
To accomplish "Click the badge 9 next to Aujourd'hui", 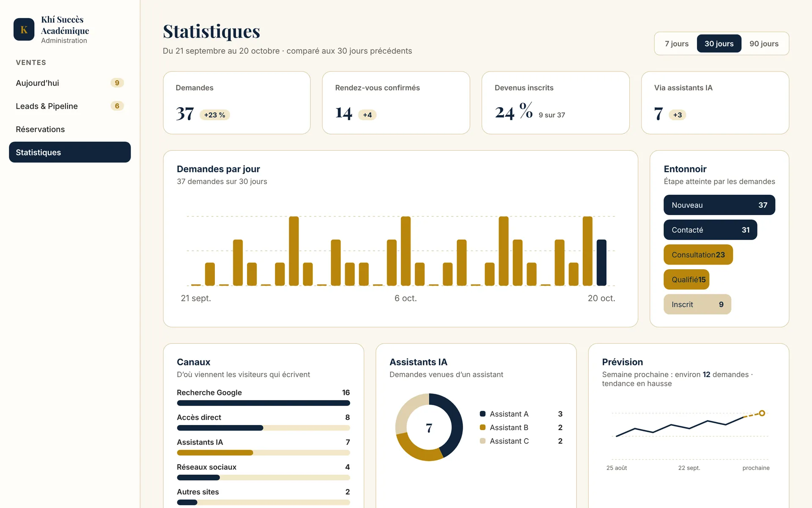I will click(117, 83).
